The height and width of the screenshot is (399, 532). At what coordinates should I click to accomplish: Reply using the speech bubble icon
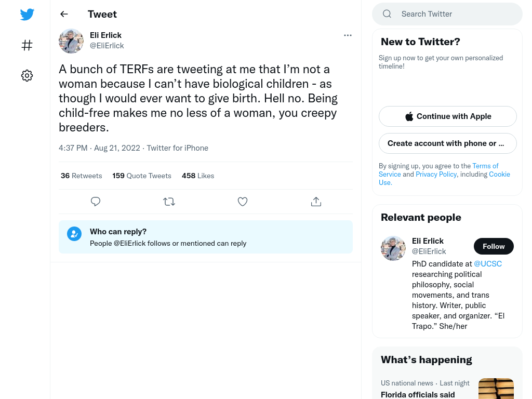pos(96,202)
